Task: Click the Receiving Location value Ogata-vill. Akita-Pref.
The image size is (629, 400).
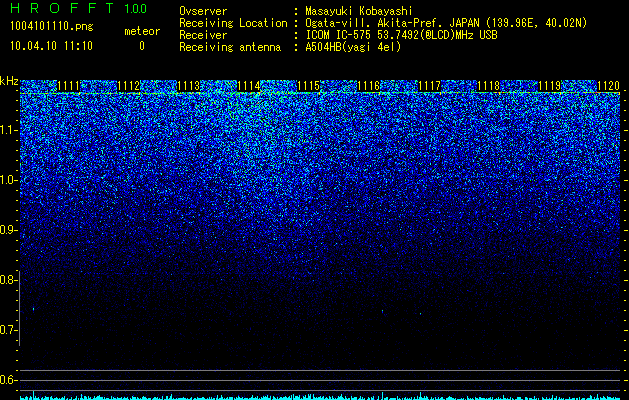Action: coord(375,23)
